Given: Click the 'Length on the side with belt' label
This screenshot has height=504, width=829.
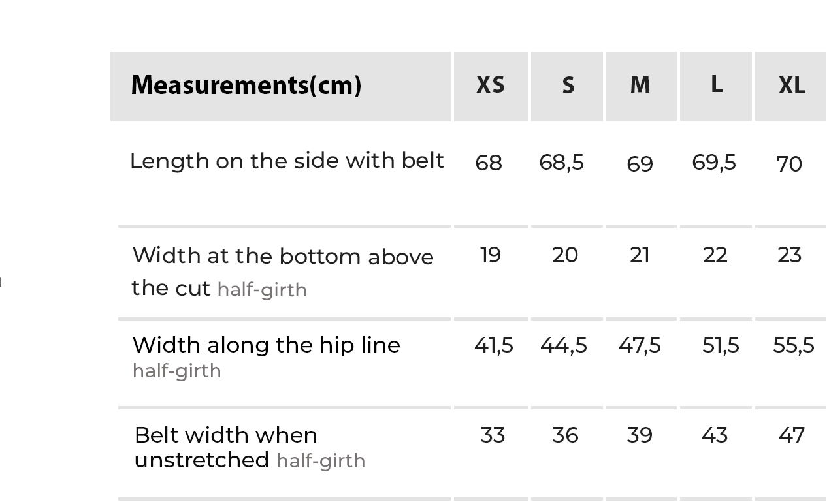Looking at the screenshot, I should pos(287,161).
